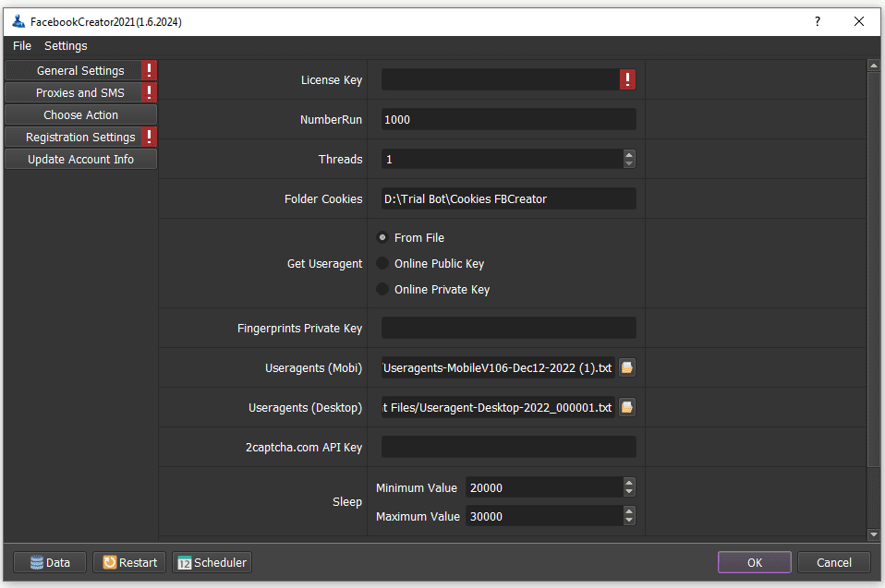Click the scrollbar up arrow
Image resolution: width=885 pixels, height=588 pixels.
874,66
